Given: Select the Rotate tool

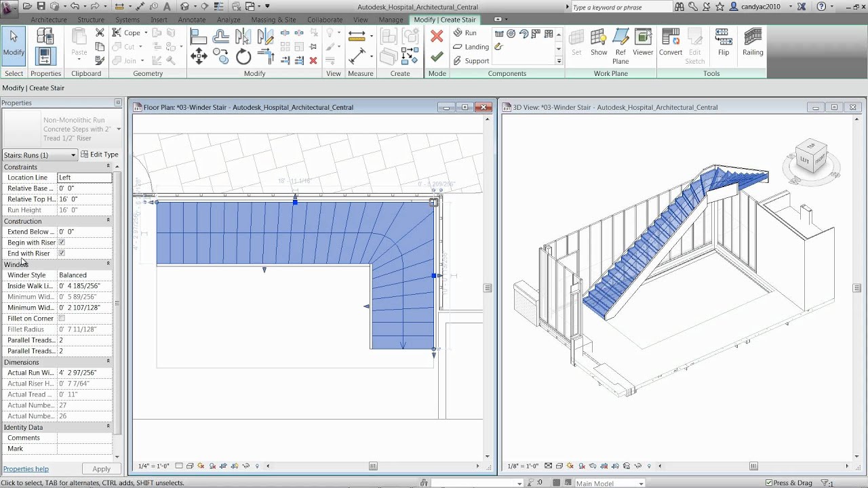Looking at the screenshot, I should click(x=243, y=57).
